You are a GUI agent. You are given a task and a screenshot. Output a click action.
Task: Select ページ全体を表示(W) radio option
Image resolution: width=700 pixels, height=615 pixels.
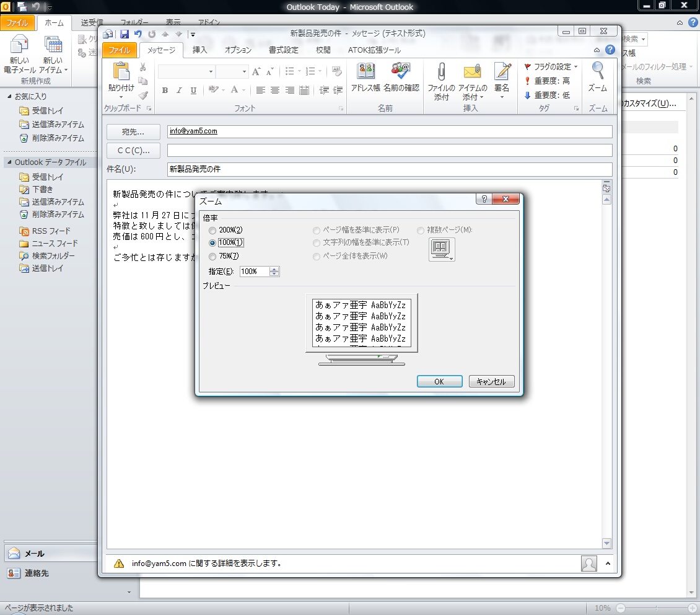coord(317,257)
